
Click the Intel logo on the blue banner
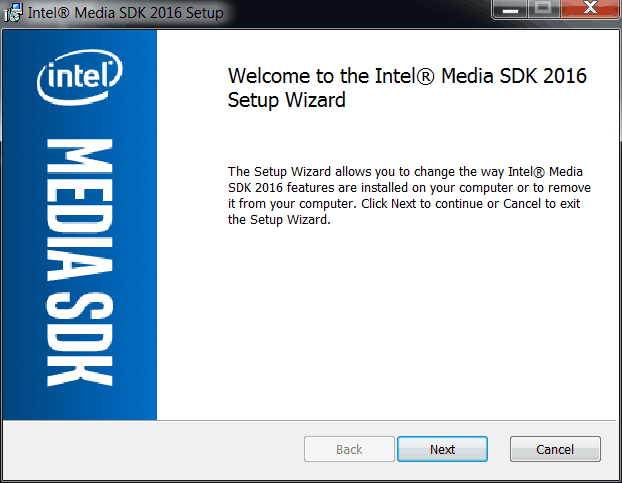point(80,77)
